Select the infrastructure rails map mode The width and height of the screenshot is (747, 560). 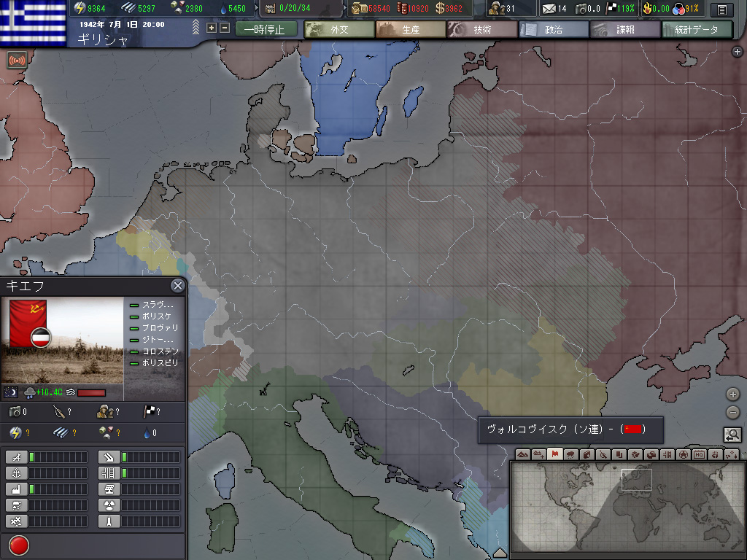pos(667,455)
